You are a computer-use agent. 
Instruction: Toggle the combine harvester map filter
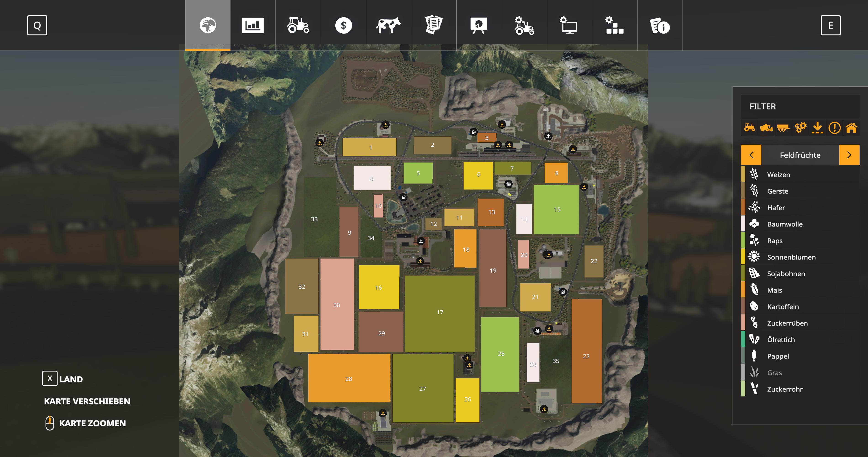766,128
